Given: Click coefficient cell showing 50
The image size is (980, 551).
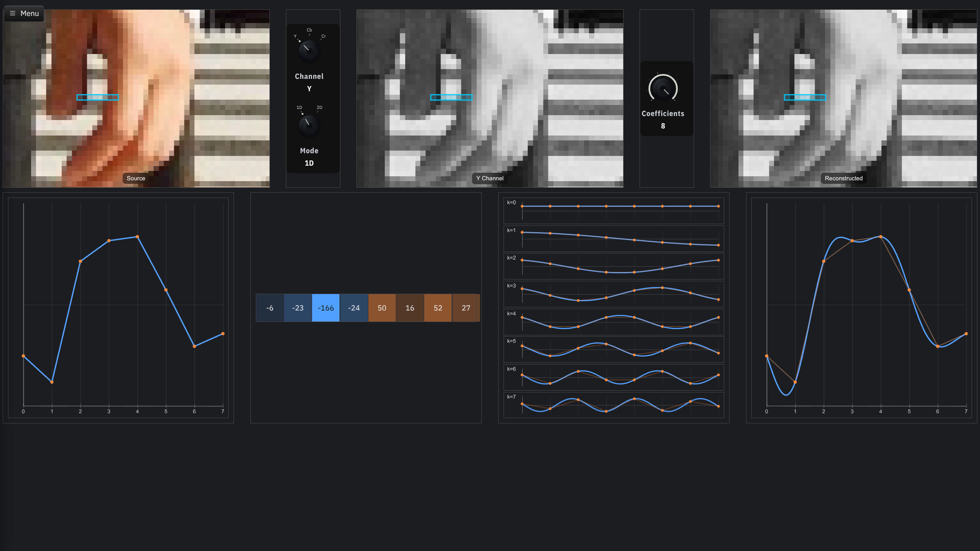Looking at the screenshot, I should (382, 308).
